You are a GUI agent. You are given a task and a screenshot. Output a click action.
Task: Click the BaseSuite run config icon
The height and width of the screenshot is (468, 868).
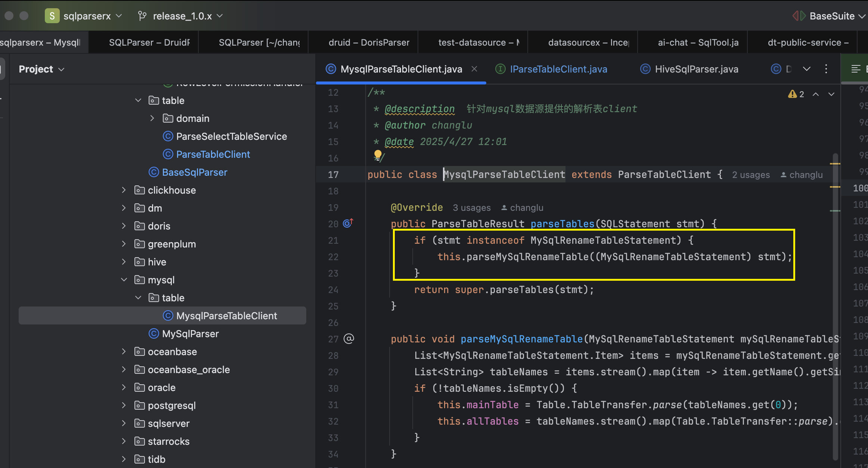pyautogui.click(x=799, y=16)
